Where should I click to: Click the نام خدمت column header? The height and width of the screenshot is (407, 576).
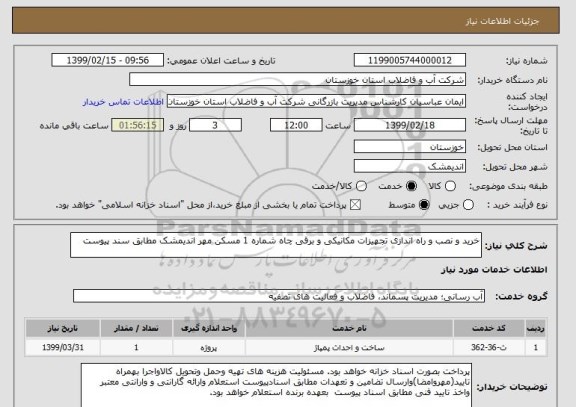pyautogui.click(x=349, y=328)
